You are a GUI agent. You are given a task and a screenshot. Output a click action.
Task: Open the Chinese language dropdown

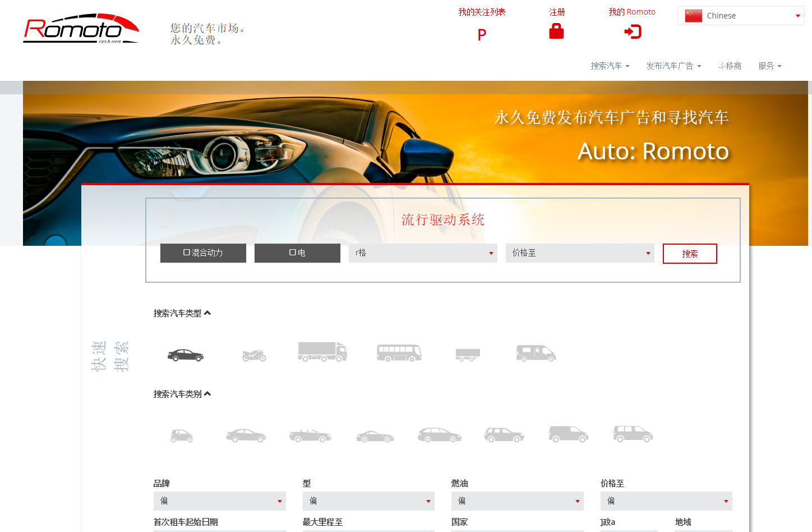pyautogui.click(x=740, y=16)
